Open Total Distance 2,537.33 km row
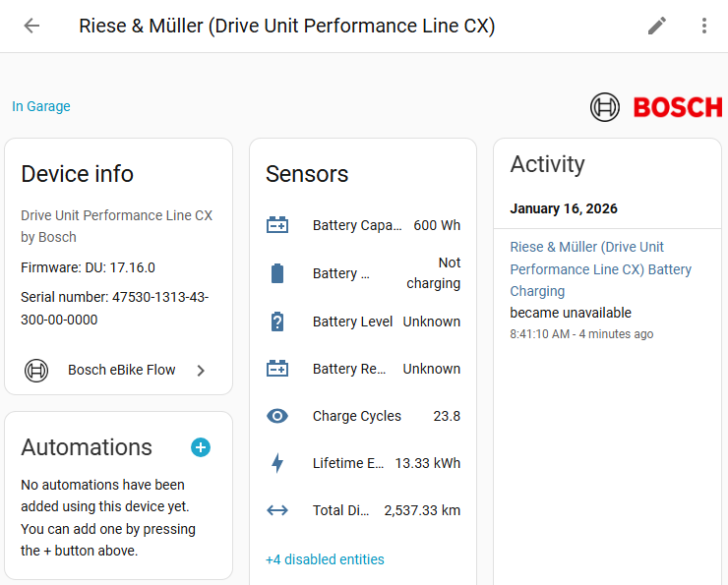The height and width of the screenshot is (585, 728). coord(363,510)
